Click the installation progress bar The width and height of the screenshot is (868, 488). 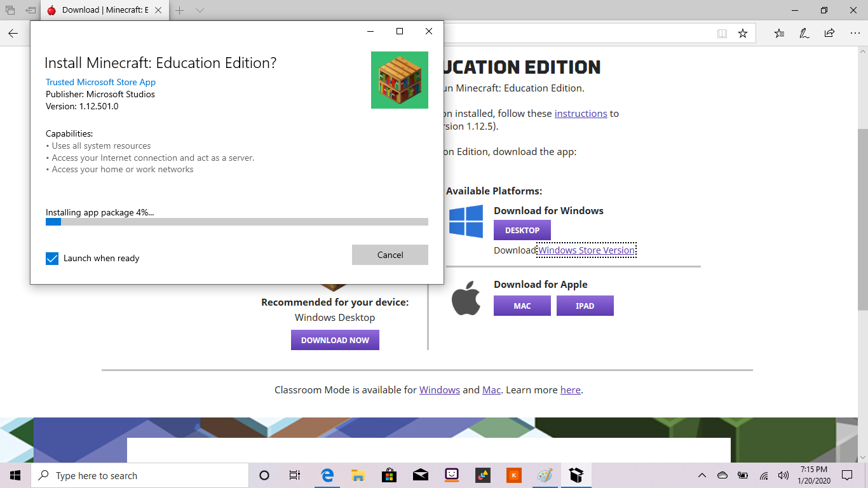(x=237, y=222)
